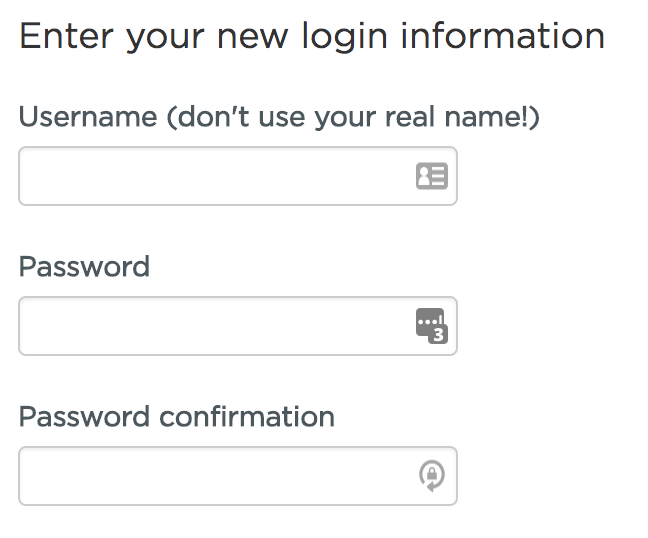Open saved logins icon in Password field
648x538 pixels.
[432, 326]
